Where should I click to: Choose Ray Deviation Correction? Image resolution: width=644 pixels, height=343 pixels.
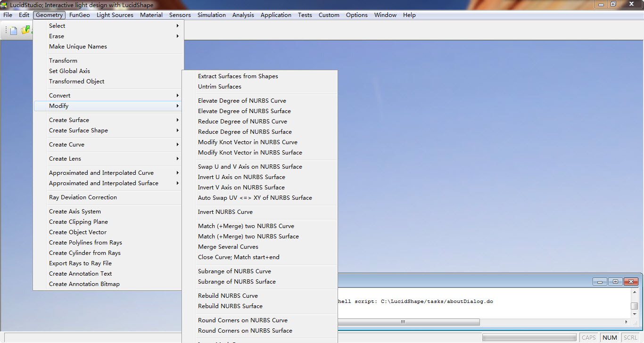pyautogui.click(x=108, y=197)
